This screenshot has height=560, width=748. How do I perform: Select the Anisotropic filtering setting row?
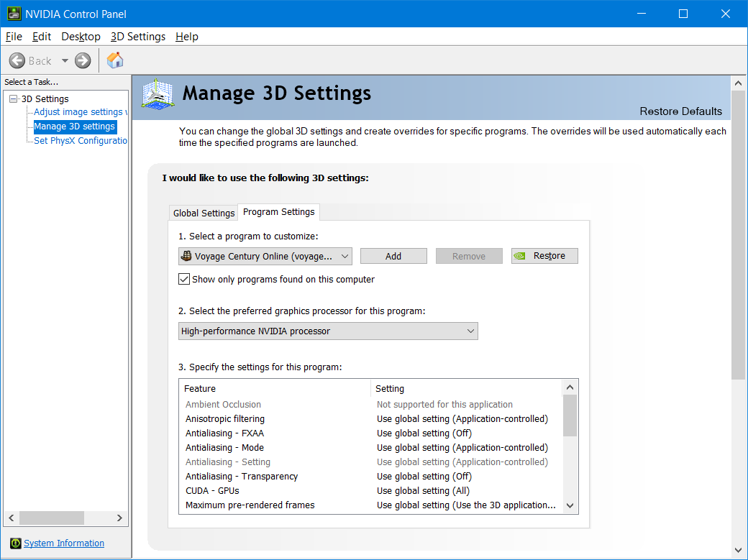point(225,419)
